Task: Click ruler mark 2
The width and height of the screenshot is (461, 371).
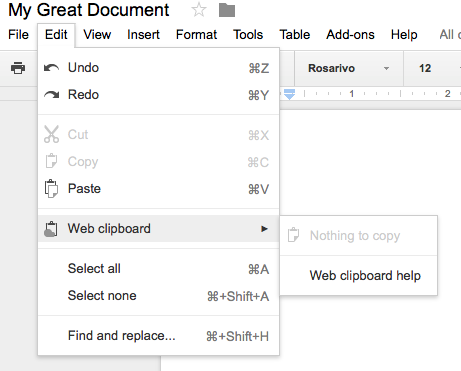Action: click(x=447, y=94)
